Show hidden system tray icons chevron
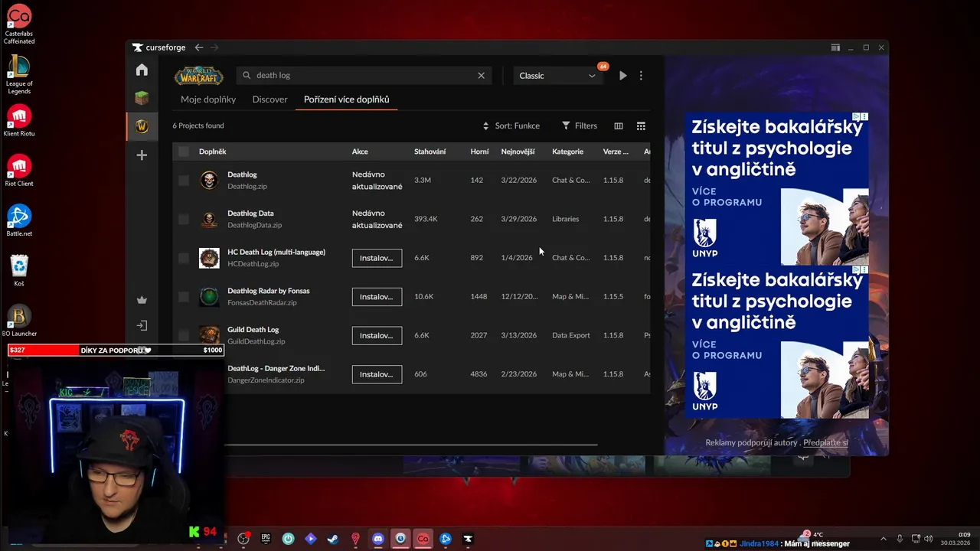Image resolution: width=980 pixels, height=551 pixels. [x=883, y=539]
